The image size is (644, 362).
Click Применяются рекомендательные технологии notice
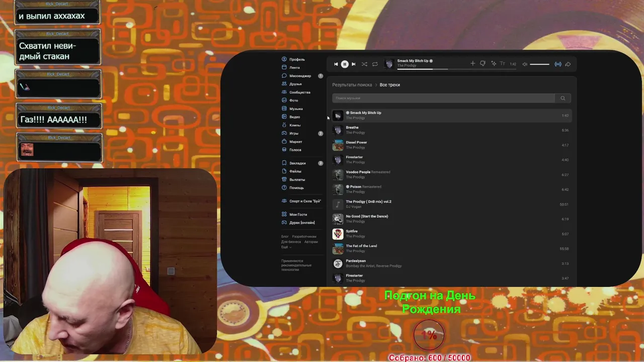pyautogui.click(x=296, y=265)
